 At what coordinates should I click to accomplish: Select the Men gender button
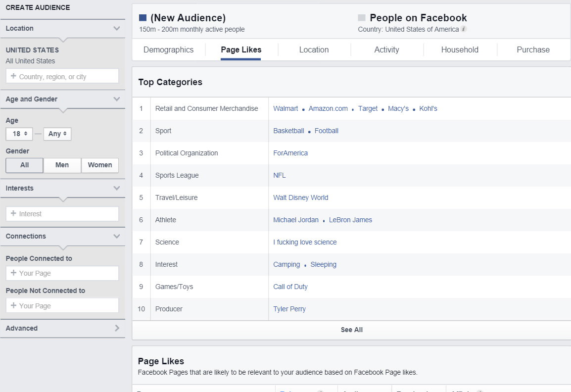[62, 165]
